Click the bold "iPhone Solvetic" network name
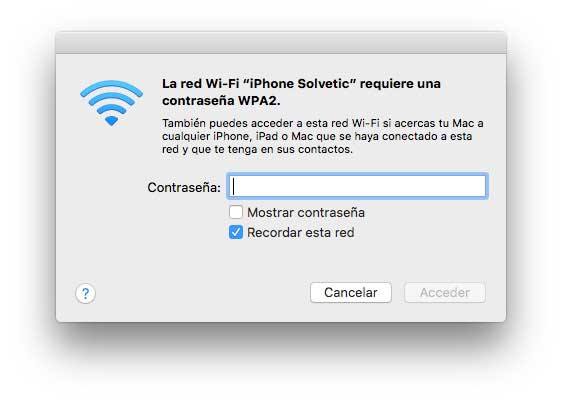 pyautogui.click(x=300, y=83)
